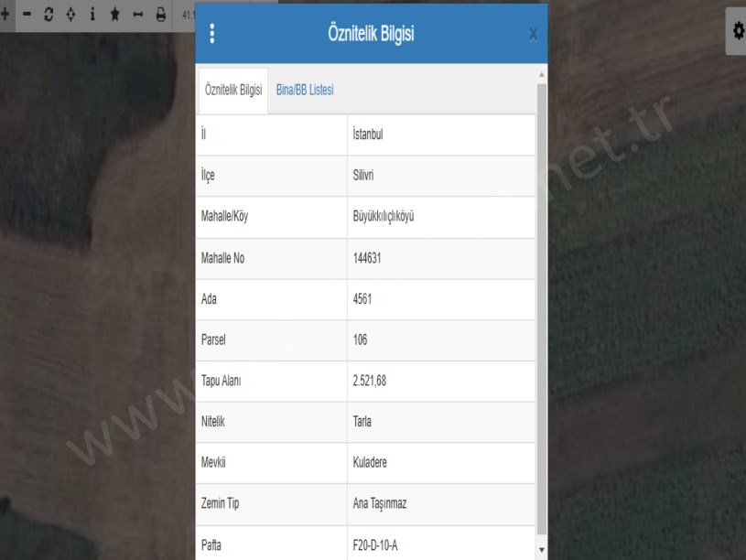This screenshot has width=746, height=560.
Task: Select the horizontal measure tool
Action: (137, 16)
